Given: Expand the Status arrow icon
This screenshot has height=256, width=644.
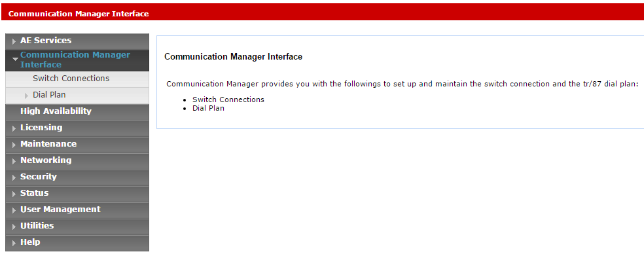Looking at the screenshot, I should click(14, 194).
